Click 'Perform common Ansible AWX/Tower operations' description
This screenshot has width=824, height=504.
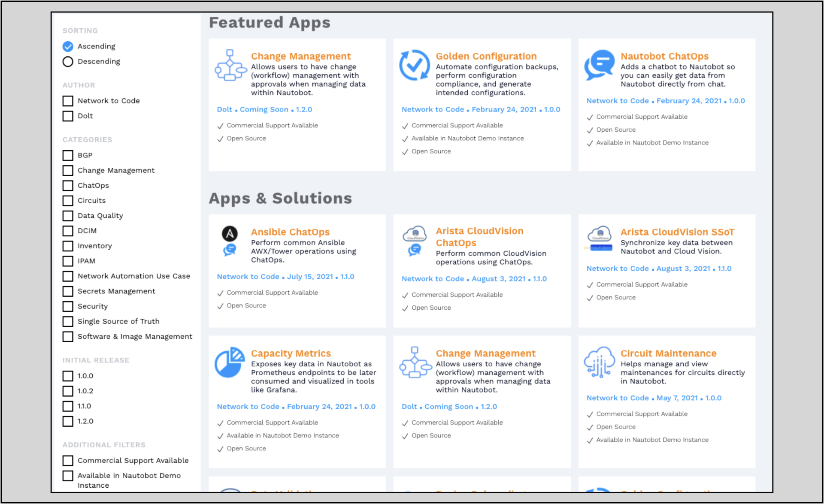[303, 251]
